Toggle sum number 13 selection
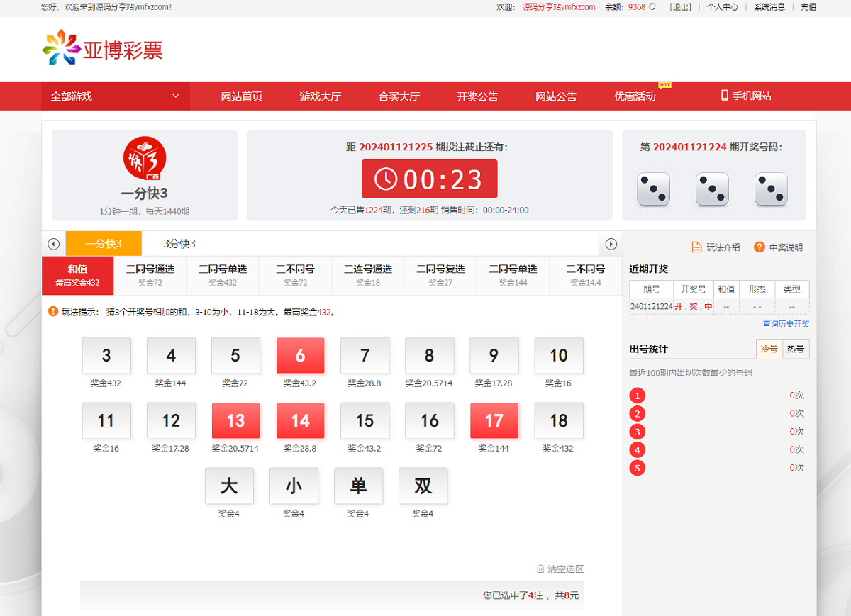Screen dimensions: 851x616 click(x=235, y=420)
